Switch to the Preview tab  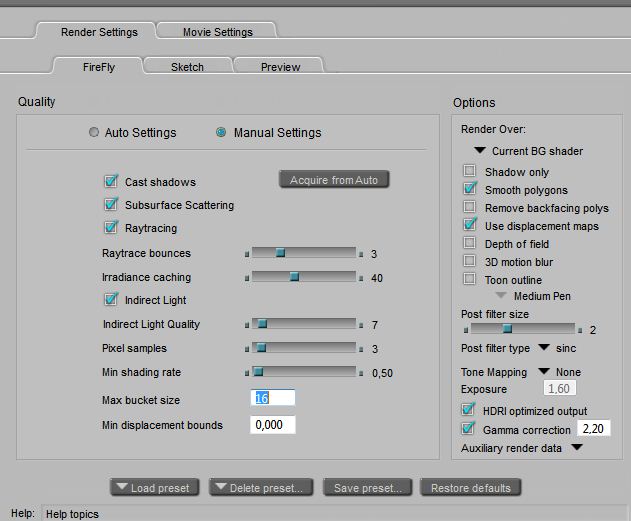tap(280, 67)
